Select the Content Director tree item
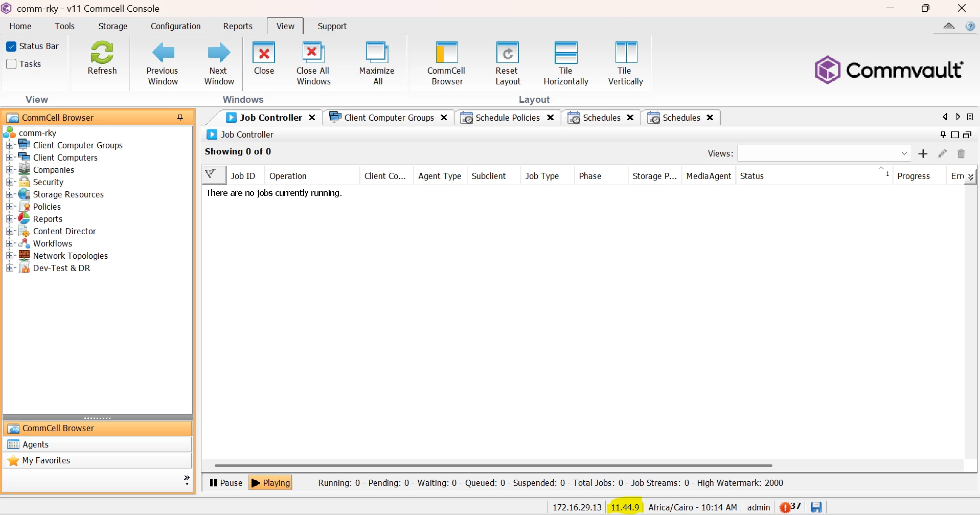Viewport: 980px width, 515px height. 64,231
